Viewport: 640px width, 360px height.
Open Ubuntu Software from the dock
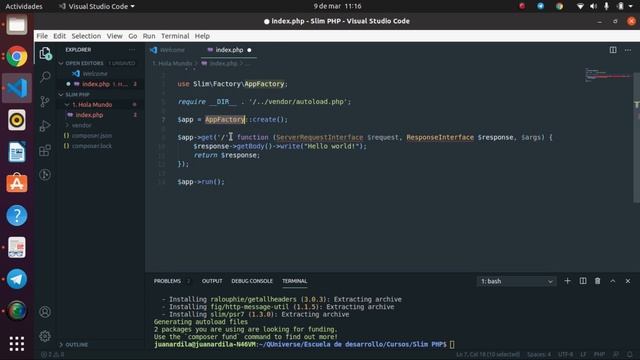(x=17, y=183)
